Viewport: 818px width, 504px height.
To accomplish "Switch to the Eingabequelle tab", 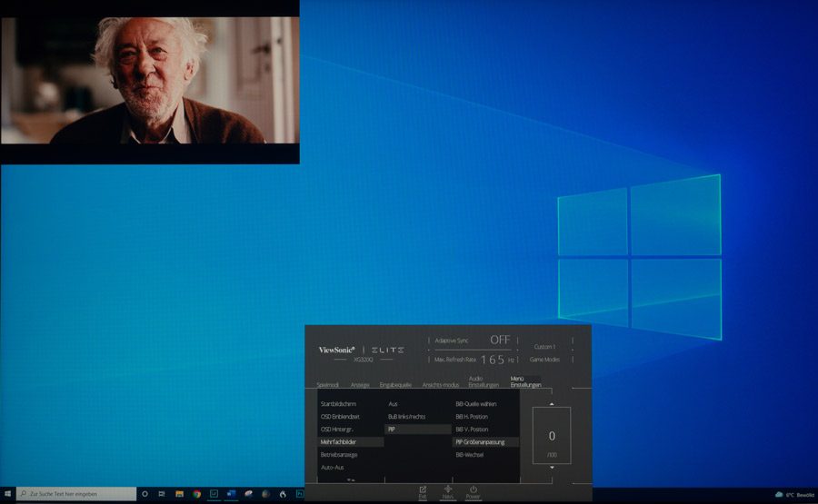I will tap(395, 385).
